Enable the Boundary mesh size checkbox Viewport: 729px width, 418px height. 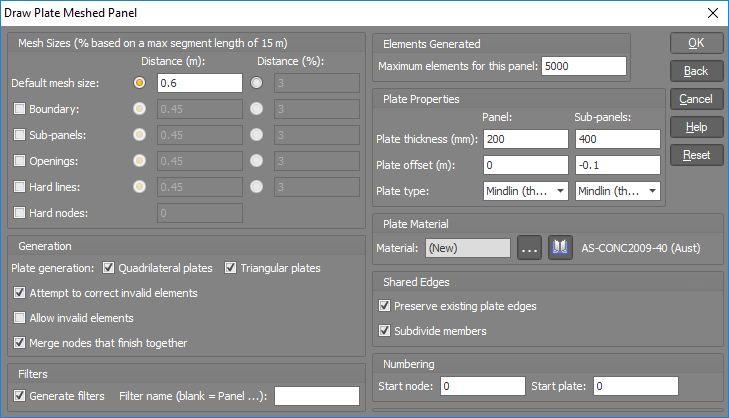point(20,109)
